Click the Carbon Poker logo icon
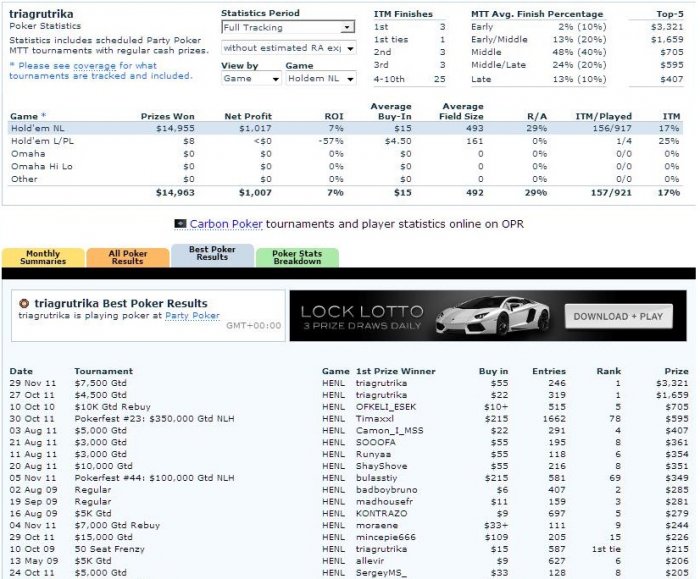 [x=180, y=224]
